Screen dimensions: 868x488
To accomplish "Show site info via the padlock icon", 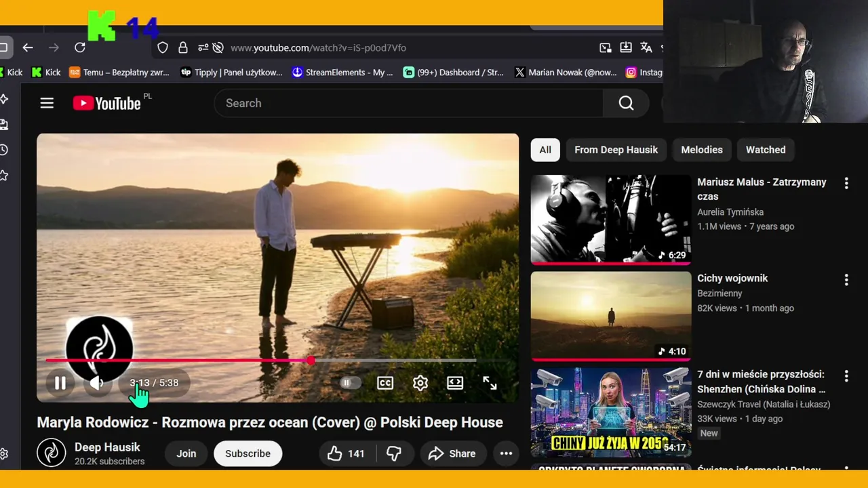I will click(x=183, y=47).
